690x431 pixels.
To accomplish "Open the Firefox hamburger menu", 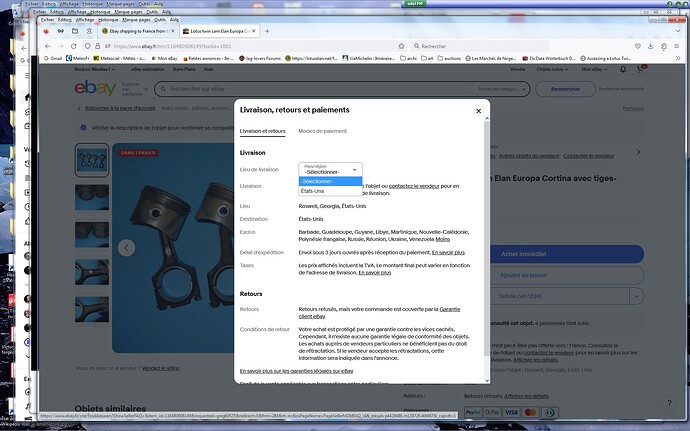I will 677,46.
